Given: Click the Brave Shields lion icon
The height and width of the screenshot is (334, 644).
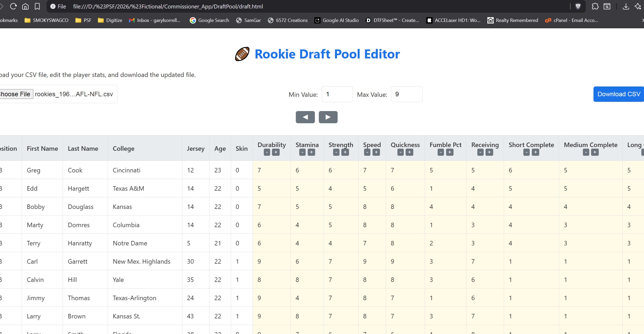Looking at the screenshot, I should tap(578, 6).
